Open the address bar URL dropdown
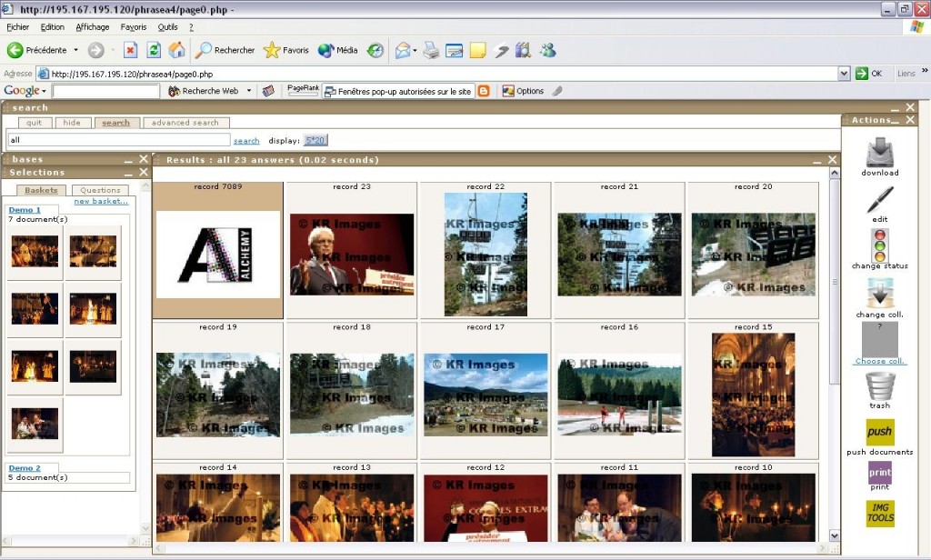This screenshot has height=560, width=931. pyautogui.click(x=844, y=74)
